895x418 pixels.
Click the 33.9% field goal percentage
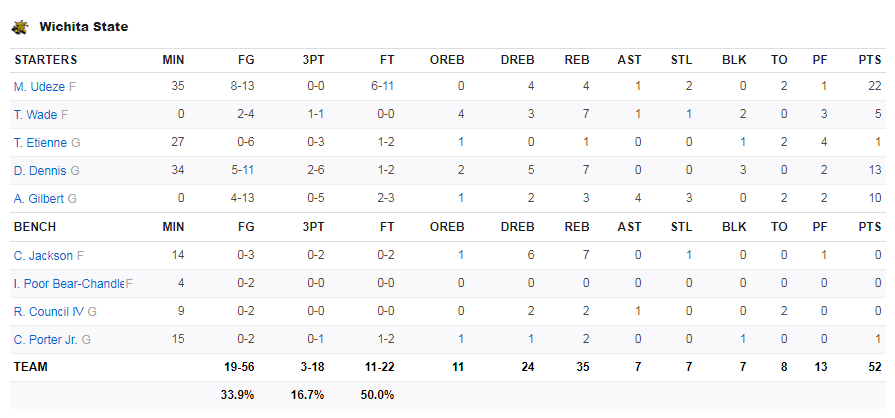[x=237, y=395]
